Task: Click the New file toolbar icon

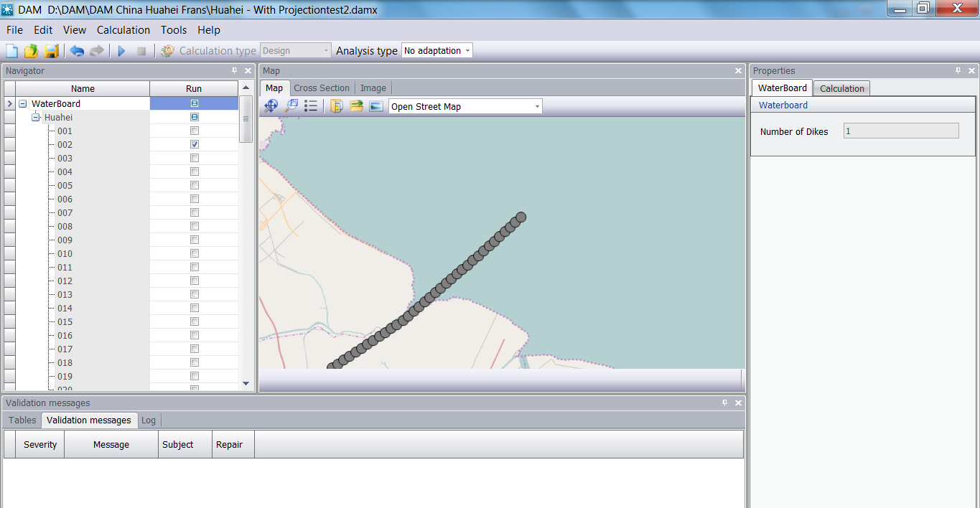Action: click(12, 51)
